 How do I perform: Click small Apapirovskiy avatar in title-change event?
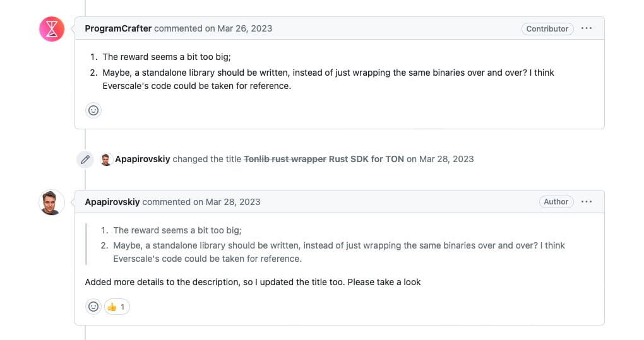click(106, 159)
